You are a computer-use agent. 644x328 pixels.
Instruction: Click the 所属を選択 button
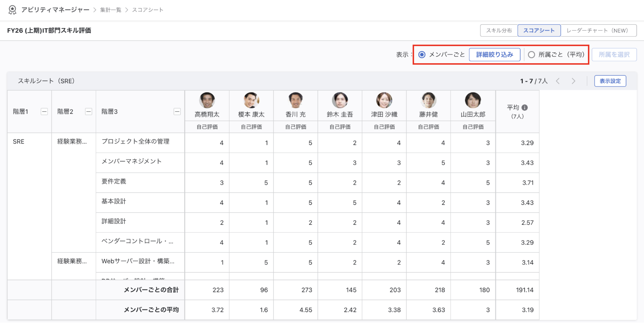pos(614,54)
